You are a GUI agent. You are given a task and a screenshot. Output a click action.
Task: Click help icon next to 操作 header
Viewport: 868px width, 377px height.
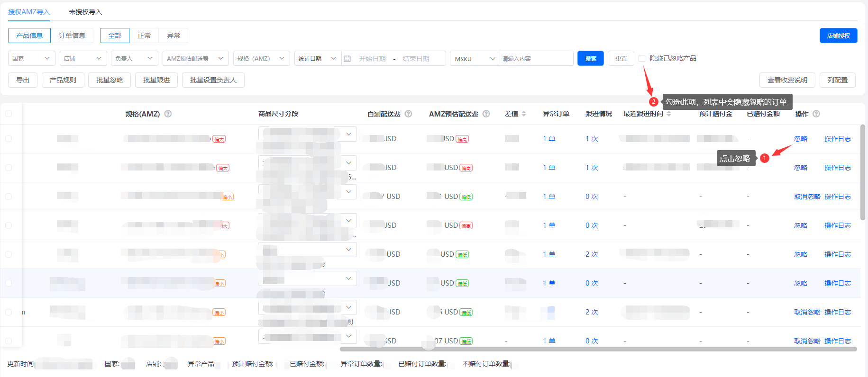[816, 114]
